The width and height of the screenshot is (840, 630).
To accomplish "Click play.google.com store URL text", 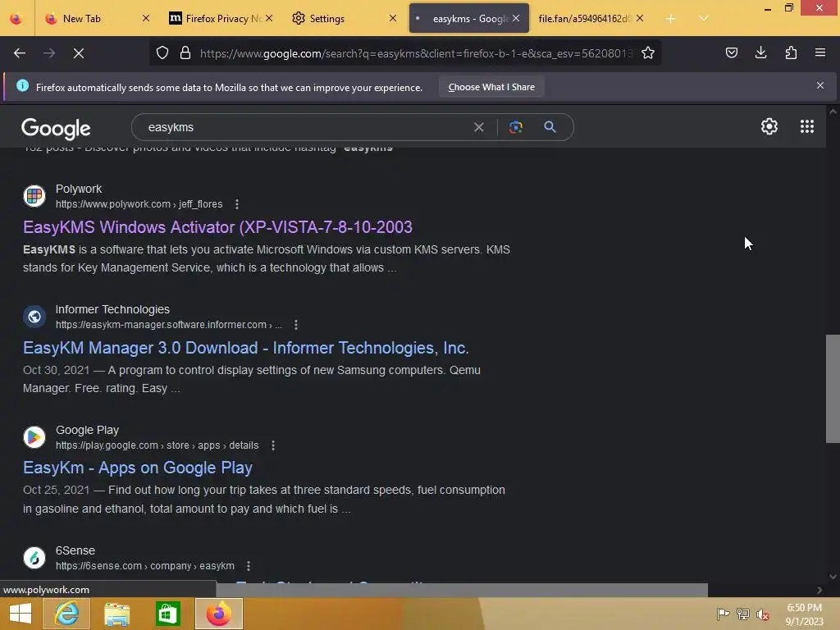I will [157, 445].
